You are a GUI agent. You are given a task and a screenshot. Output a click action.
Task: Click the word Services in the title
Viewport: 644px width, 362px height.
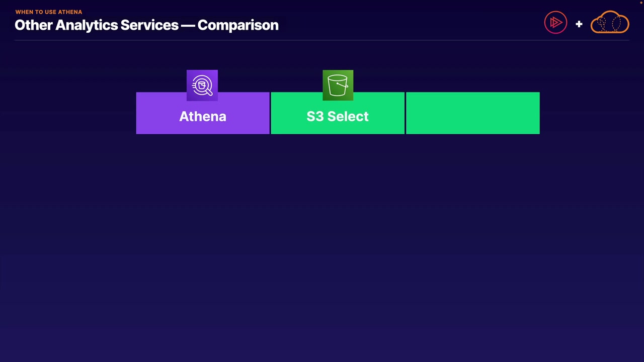[149, 25]
